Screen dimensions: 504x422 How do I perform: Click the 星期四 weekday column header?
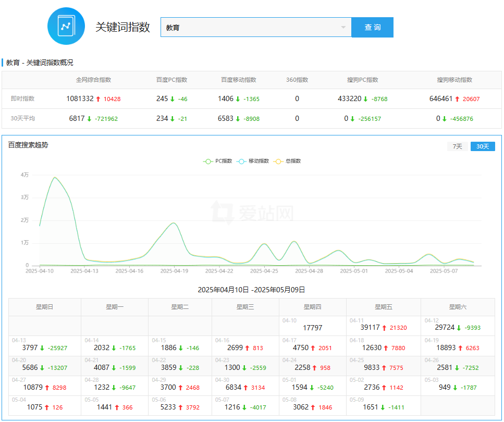click(x=313, y=307)
